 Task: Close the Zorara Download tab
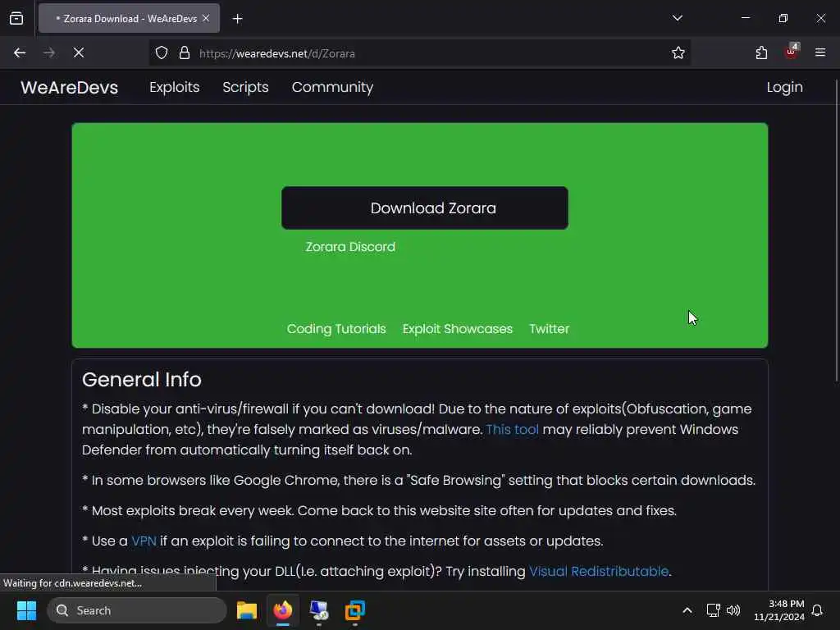pos(206,18)
